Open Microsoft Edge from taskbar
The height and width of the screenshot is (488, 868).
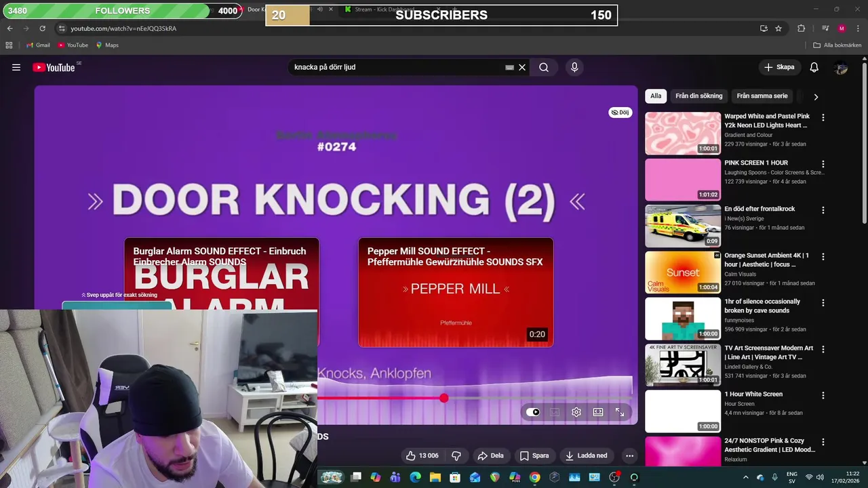click(x=416, y=477)
